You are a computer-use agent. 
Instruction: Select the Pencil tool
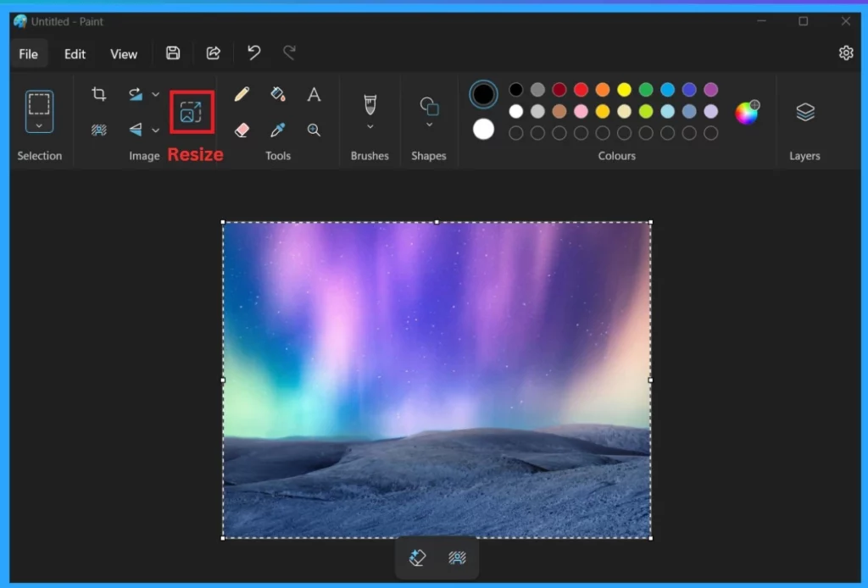242,94
